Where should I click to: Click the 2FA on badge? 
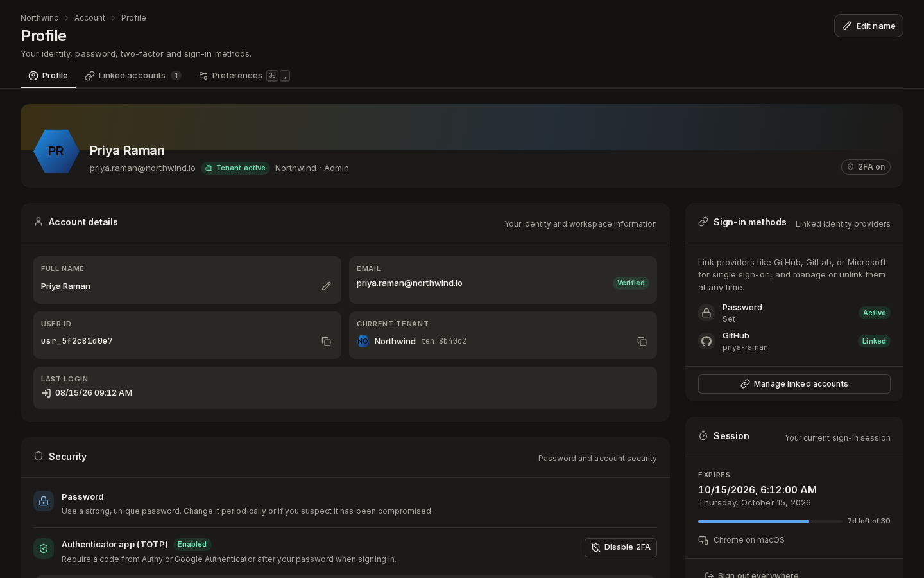point(866,167)
